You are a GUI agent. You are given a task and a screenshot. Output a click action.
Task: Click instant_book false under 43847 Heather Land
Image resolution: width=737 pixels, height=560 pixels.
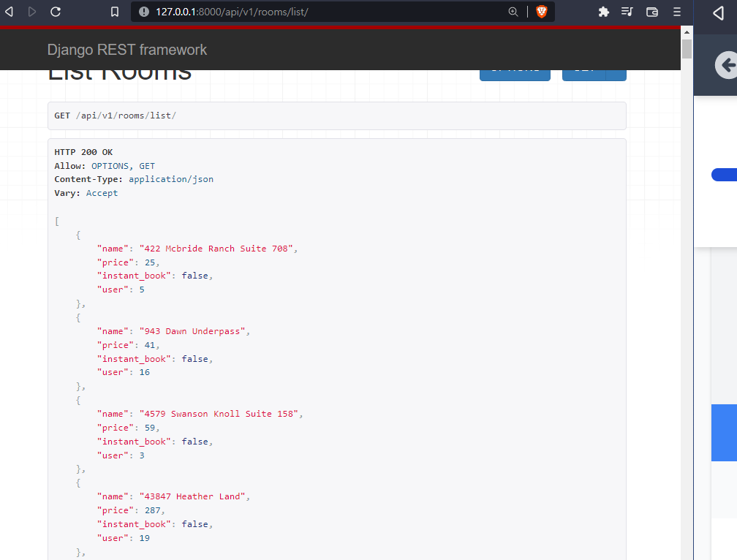(x=194, y=524)
